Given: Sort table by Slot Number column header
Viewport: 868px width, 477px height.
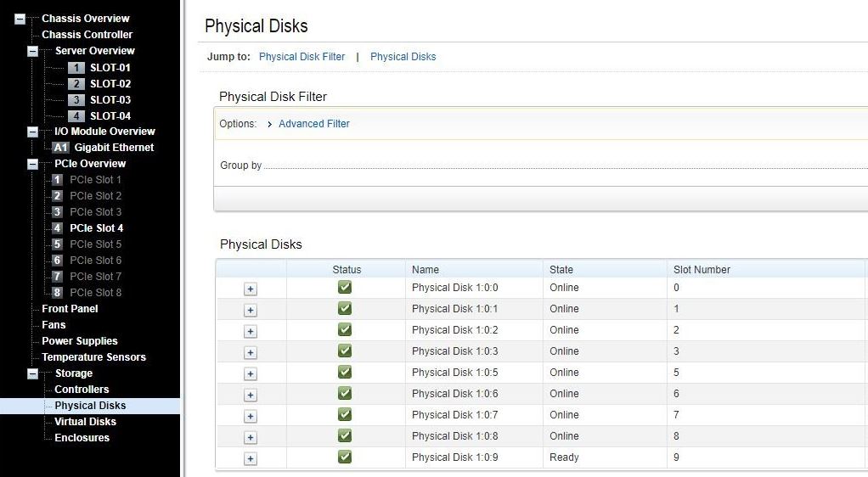Looking at the screenshot, I should (x=702, y=270).
